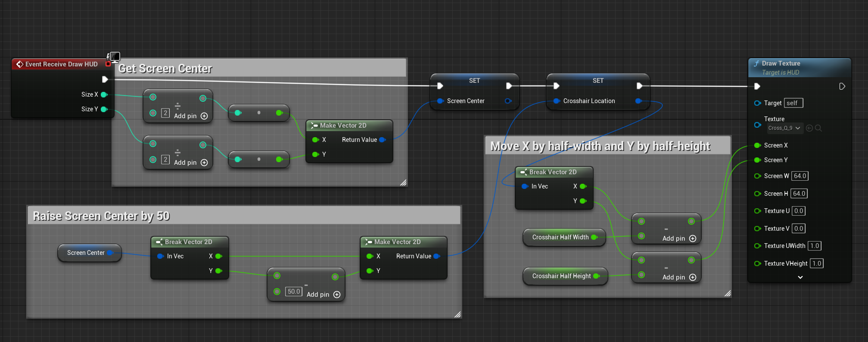Edit the divisor 2 on top divide node
This screenshot has height=342, width=868.
pyautogui.click(x=165, y=113)
